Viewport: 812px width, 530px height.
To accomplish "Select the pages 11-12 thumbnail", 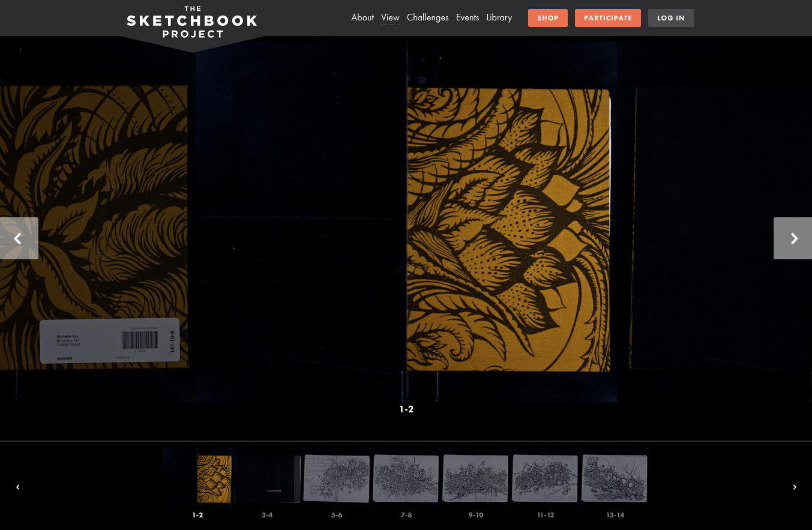I will point(546,478).
